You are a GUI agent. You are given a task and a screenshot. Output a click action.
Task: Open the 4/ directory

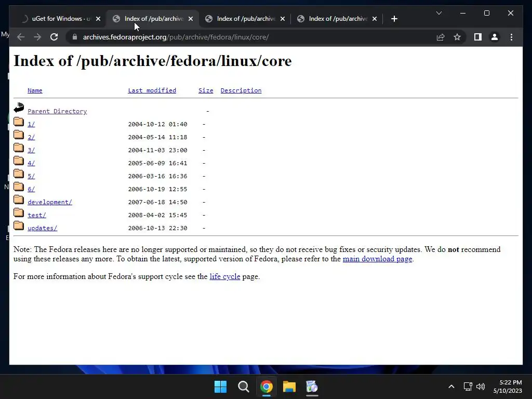tap(31, 163)
